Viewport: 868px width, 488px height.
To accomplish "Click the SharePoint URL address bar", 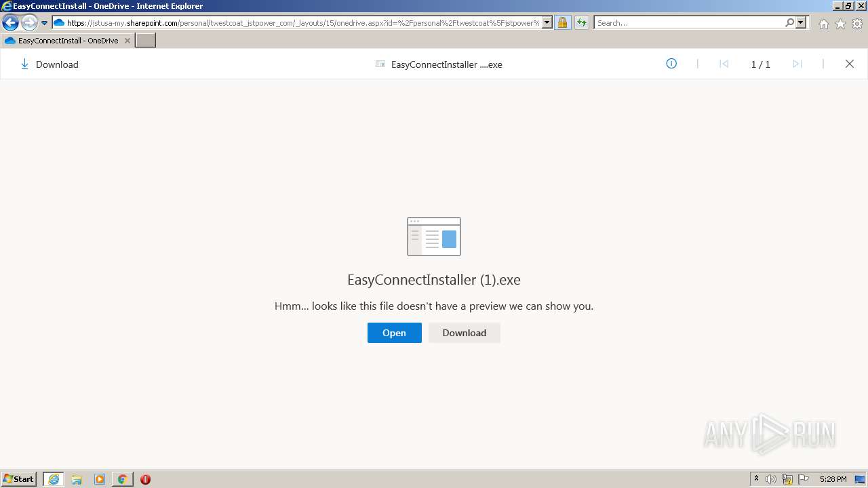I will point(302,23).
